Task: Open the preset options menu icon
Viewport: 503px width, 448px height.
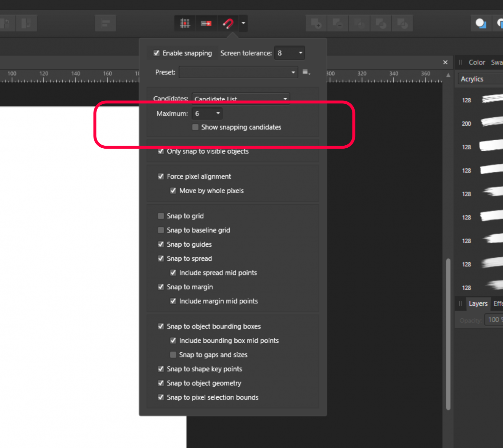Action: (306, 72)
